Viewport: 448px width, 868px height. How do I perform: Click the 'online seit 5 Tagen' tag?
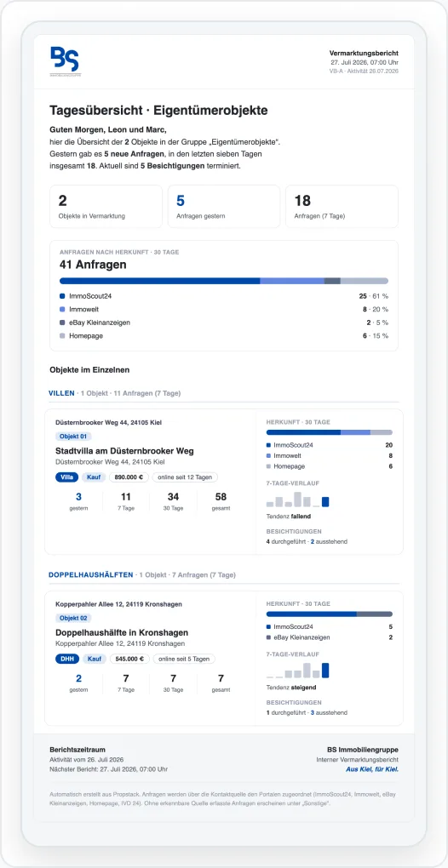coord(184,659)
